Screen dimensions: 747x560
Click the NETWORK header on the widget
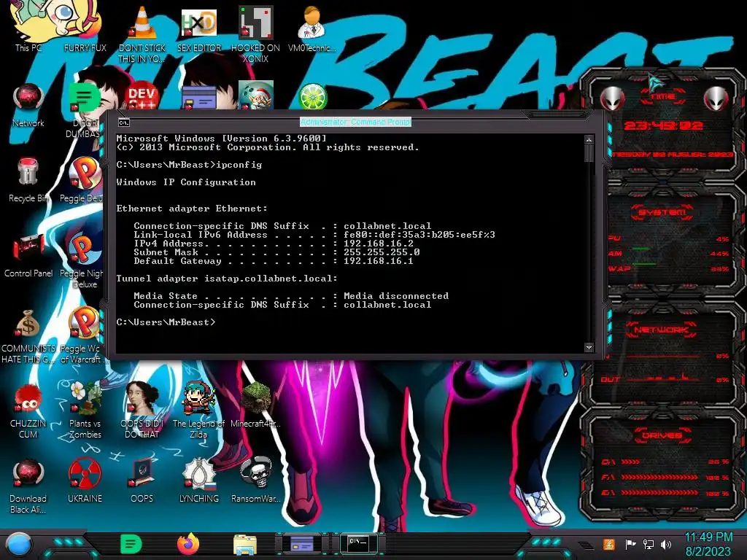tap(661, 330)
